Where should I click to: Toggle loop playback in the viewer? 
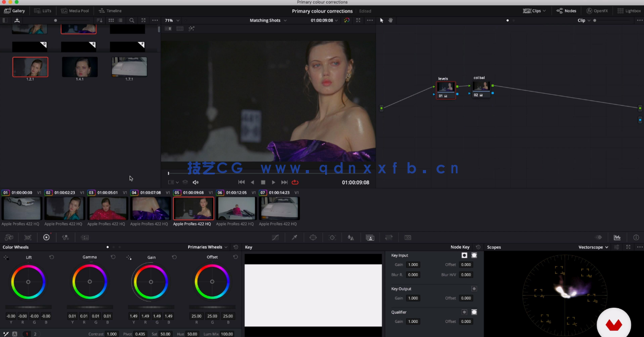[295, 182]
